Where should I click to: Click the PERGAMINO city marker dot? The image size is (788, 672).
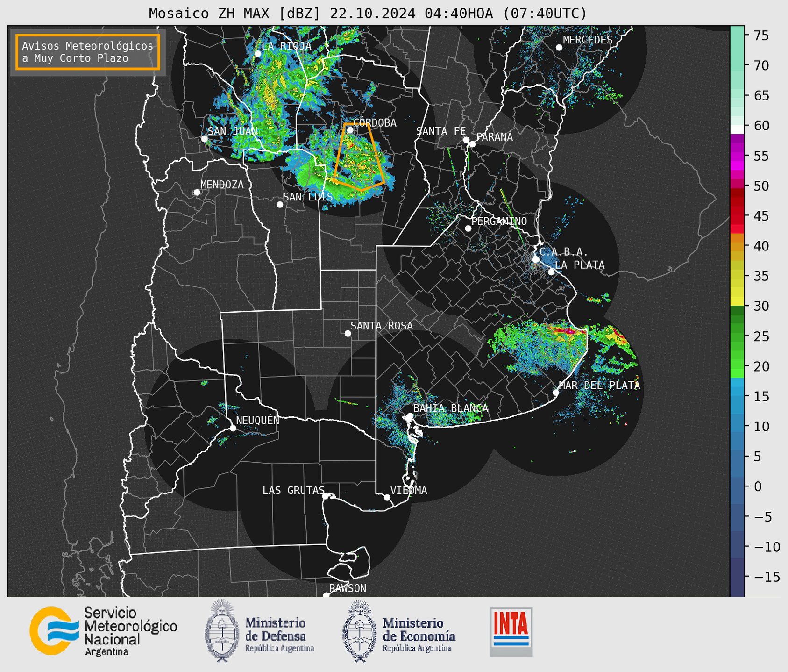(468, 229)
